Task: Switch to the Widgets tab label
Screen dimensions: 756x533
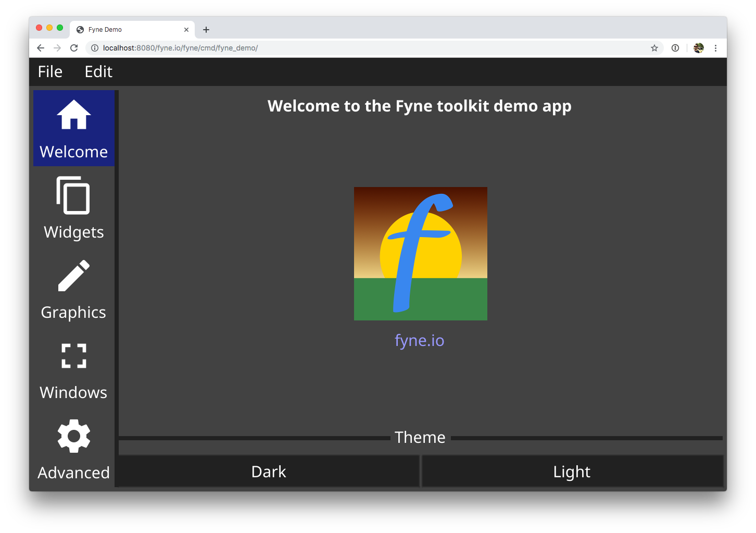Action: coord(74,232)
